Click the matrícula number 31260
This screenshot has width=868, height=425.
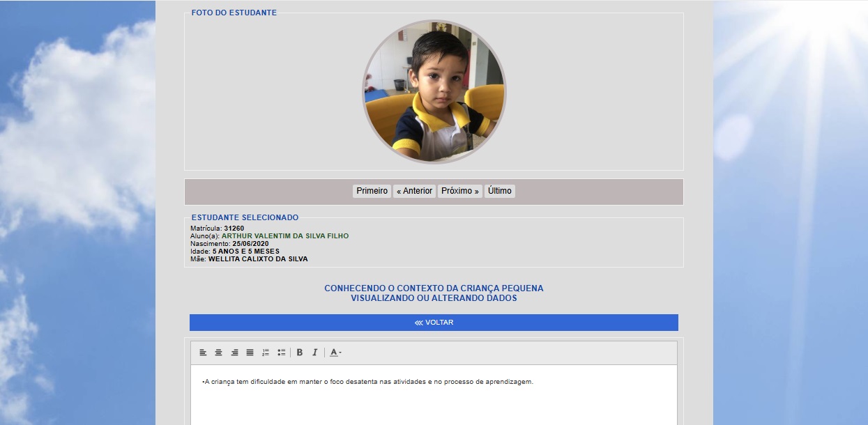coord(234,229)
